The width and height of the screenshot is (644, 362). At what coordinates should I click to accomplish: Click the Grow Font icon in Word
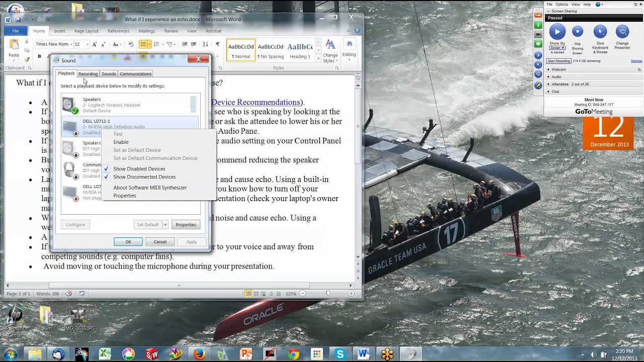[94, 44]
